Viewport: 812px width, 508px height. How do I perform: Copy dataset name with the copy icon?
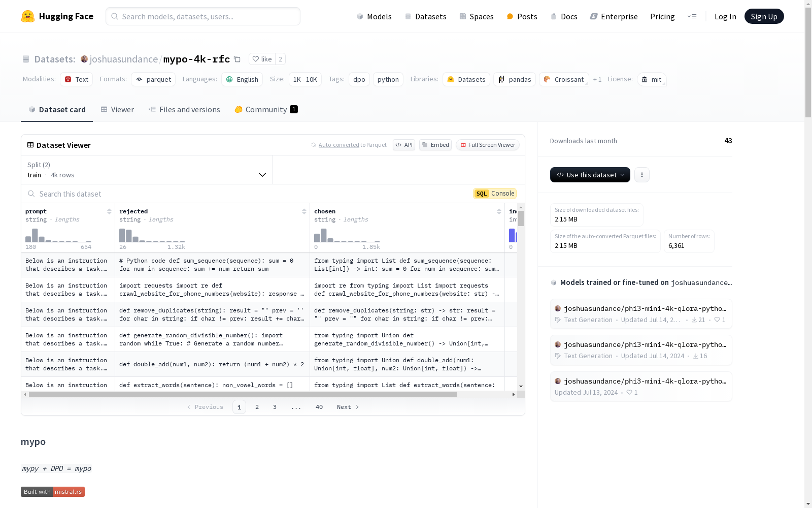pos(237,59)
